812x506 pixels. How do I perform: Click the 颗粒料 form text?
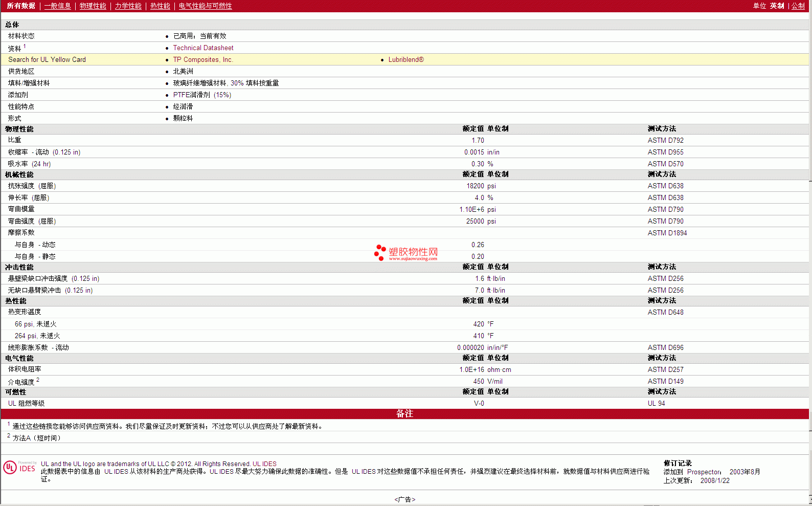[183, 118]
